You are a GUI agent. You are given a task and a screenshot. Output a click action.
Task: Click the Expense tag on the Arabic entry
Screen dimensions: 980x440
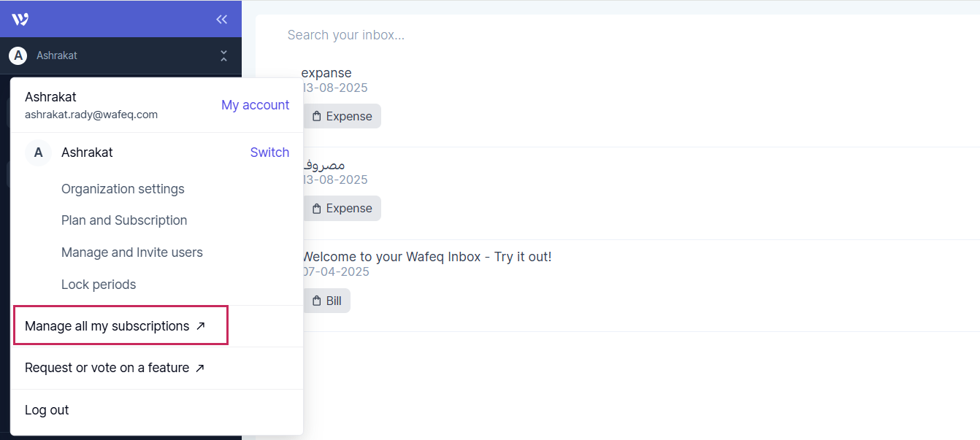[342, 208]
